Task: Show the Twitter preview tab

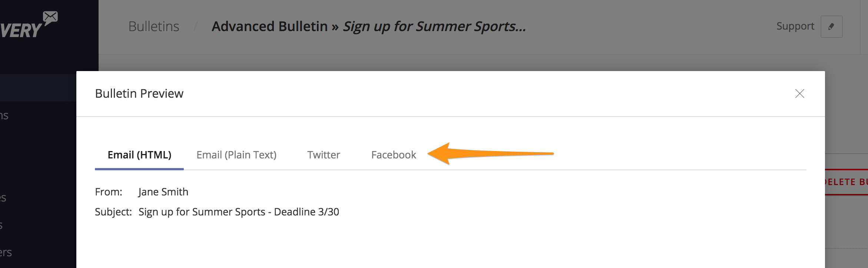Action: click(324, 155)
